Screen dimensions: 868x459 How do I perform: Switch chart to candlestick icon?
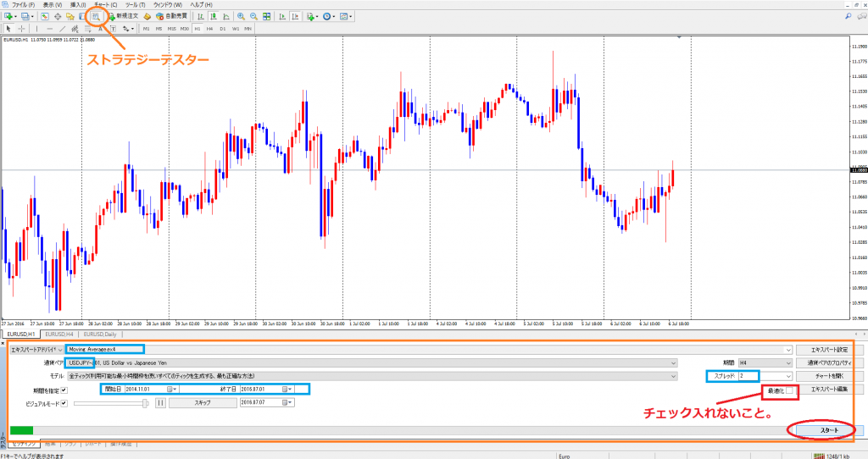click(213, 17)
